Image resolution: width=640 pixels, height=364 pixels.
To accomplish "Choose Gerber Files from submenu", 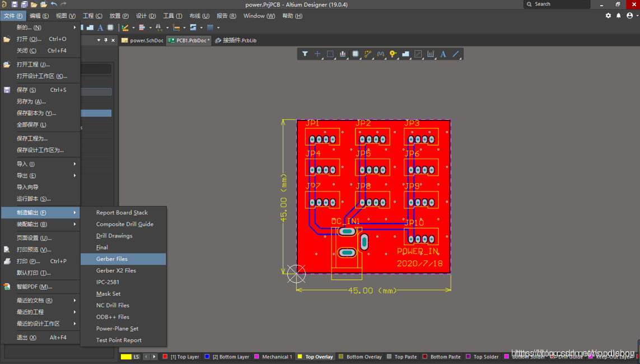I will [123, 259].
